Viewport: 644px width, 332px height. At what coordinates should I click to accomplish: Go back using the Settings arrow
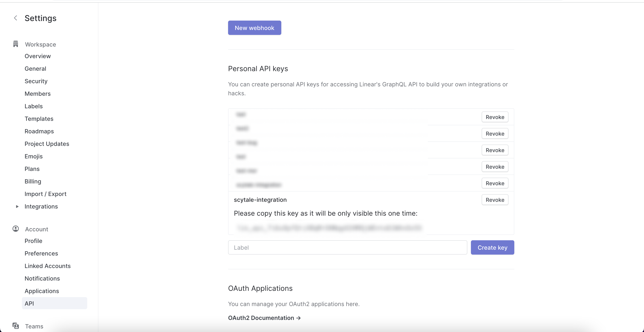(x=15, y=18)
